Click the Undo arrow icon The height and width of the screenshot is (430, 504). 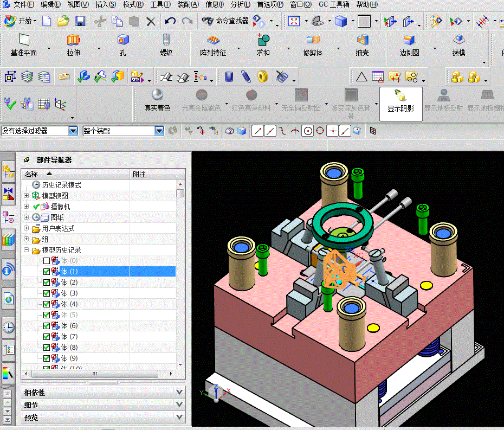pos(170,21)
